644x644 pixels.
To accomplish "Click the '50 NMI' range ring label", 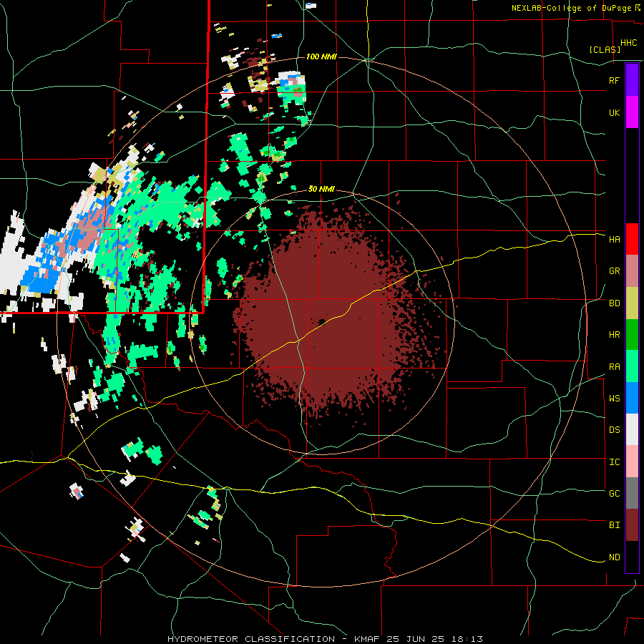I will (x=321, y=189).
